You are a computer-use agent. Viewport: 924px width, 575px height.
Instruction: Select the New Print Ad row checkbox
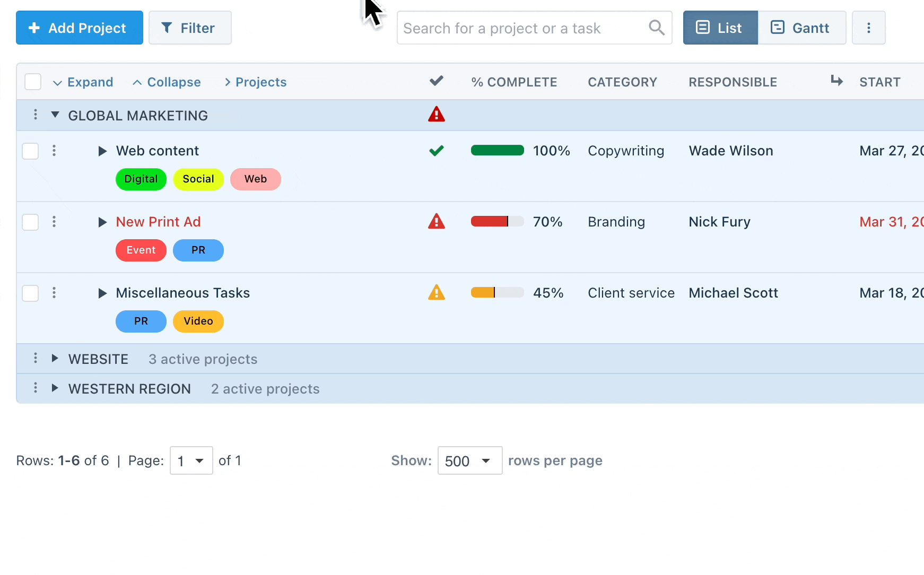30,222
